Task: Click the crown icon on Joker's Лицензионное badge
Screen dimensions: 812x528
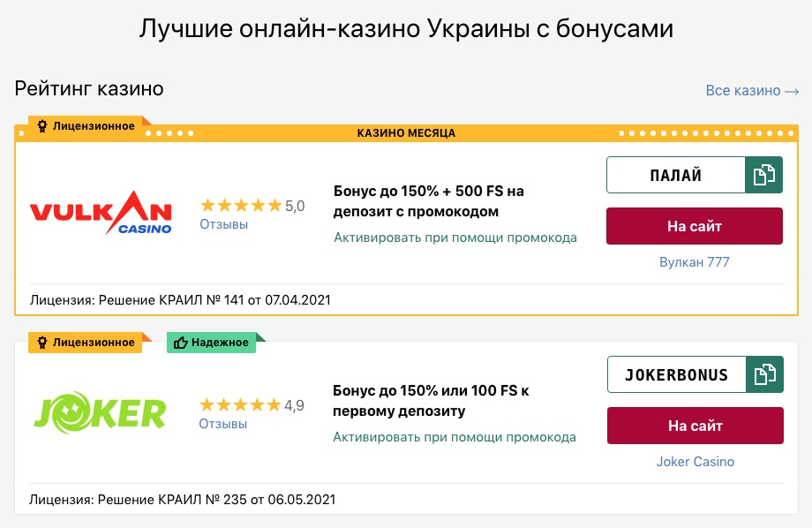Action: pos(41,343)
